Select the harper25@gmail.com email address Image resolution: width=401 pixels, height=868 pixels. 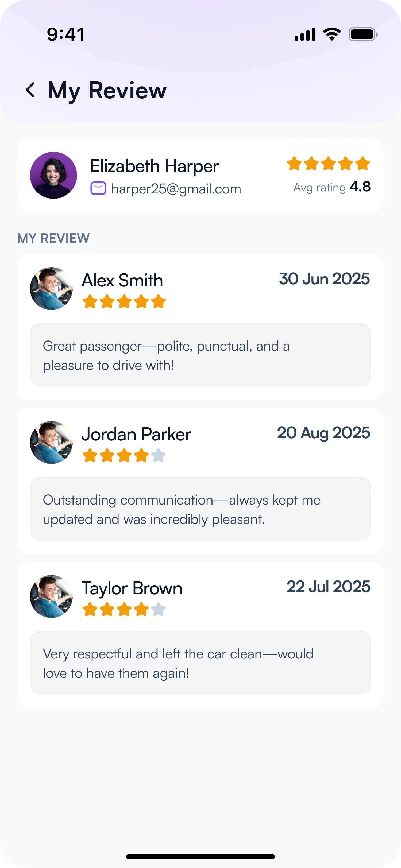[x=176, y=189]
